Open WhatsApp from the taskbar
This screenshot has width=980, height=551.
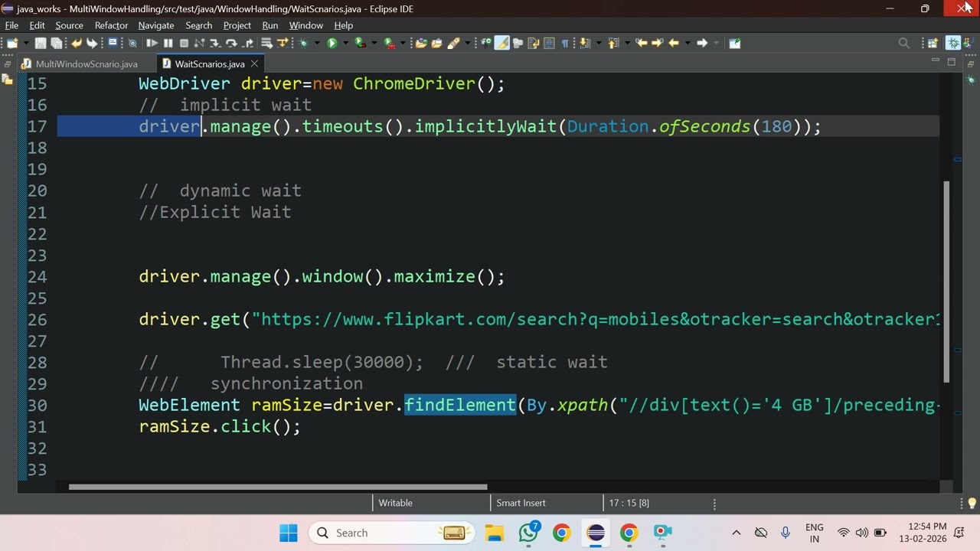point(528,533)
